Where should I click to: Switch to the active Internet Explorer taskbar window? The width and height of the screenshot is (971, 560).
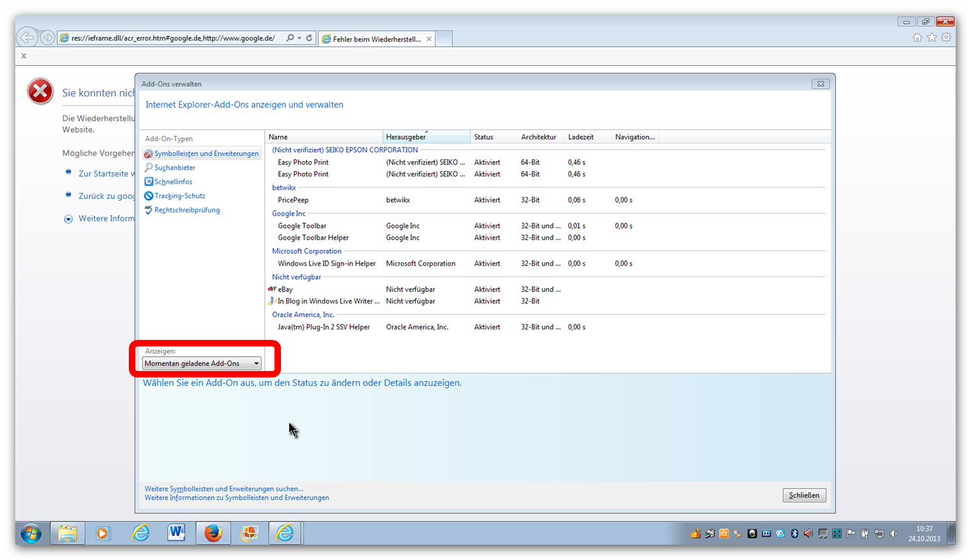(x=285, y=533)
